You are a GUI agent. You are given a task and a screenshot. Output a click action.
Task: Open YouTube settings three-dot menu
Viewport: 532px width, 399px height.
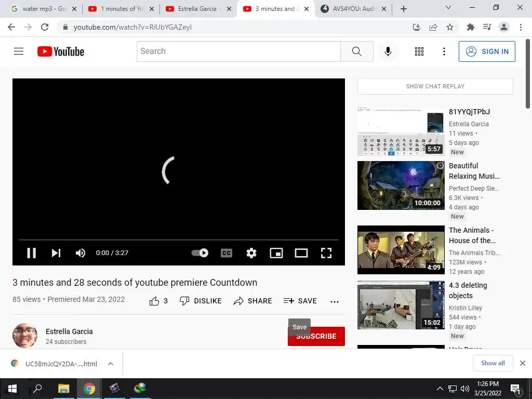tap(444, 51)
